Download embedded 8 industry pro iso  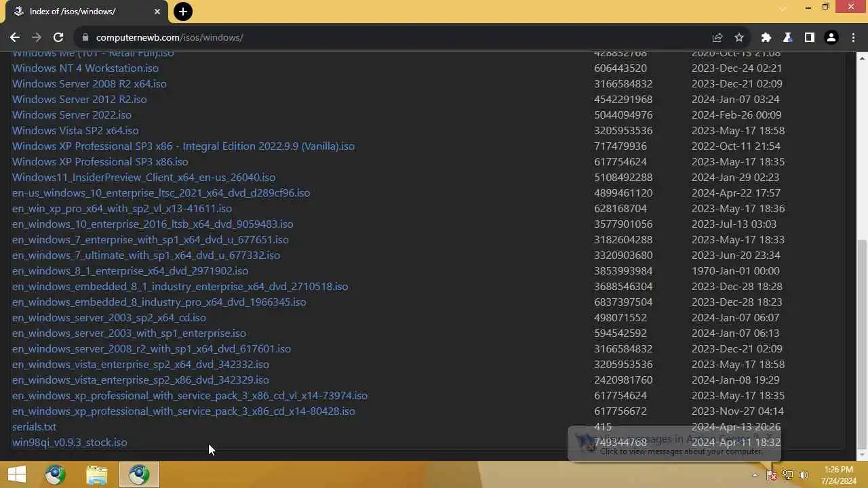point(159,302)
